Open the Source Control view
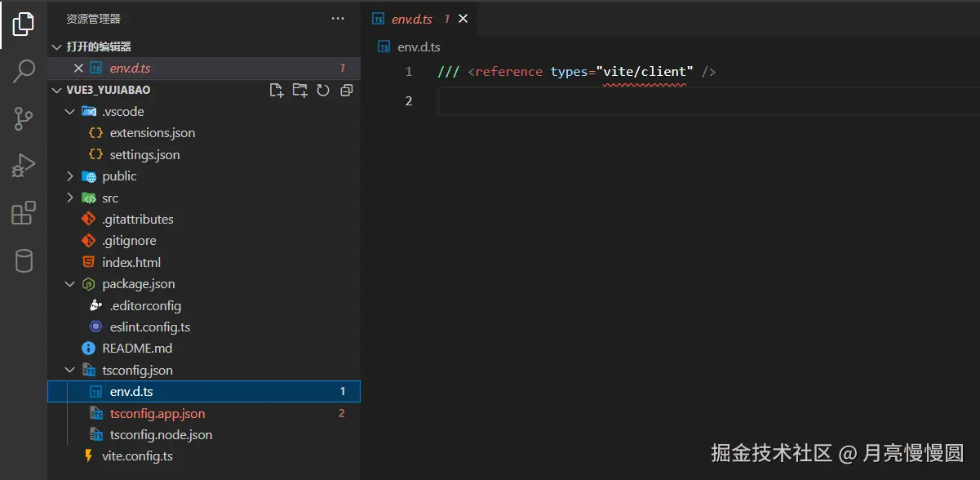Screen dimensions: 980x480 (24, 118)
